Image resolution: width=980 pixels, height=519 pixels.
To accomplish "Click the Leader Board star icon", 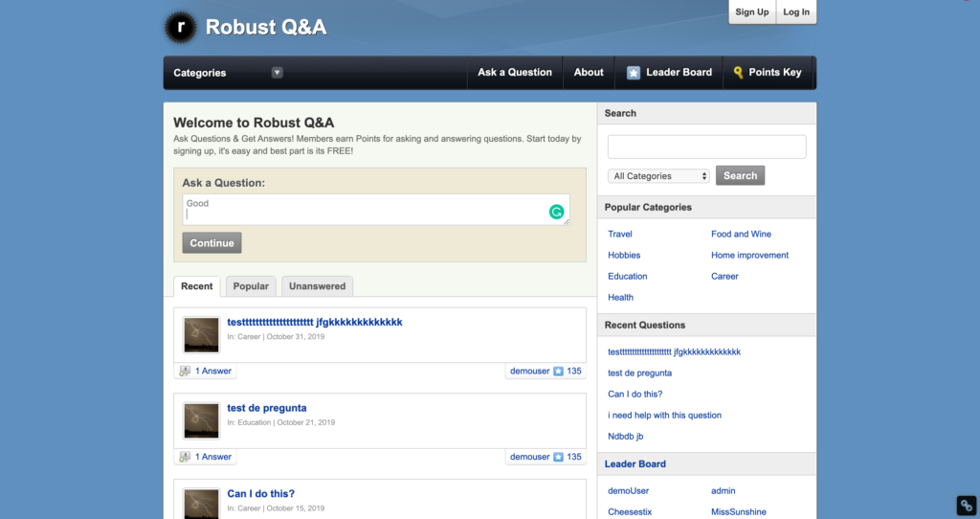I will tap(634, 73).
